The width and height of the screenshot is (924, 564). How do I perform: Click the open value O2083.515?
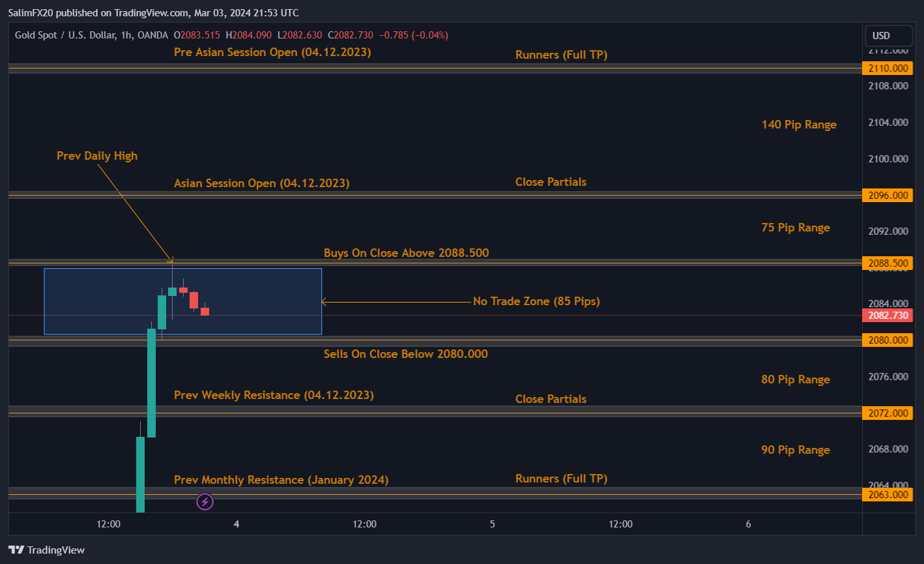click(196, 35)
